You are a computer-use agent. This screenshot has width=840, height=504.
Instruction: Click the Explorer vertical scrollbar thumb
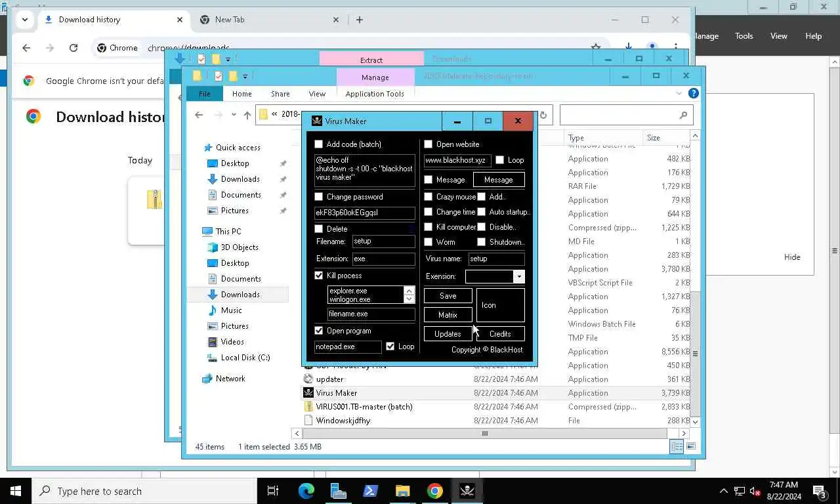(x=695, y=353)
